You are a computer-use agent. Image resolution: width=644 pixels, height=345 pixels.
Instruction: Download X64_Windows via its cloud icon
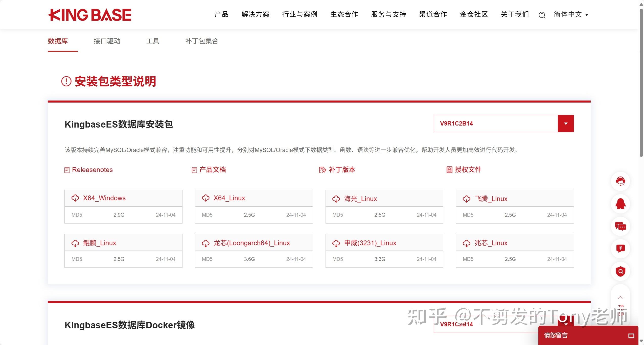pos(76,198)
